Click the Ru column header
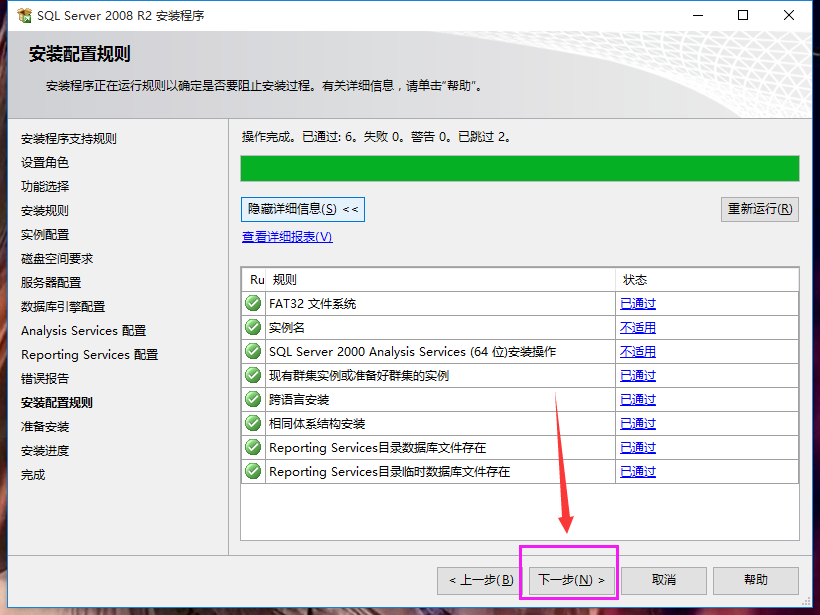Image resolution: width=820 pixels, height=615 pixels. point(254,280)
